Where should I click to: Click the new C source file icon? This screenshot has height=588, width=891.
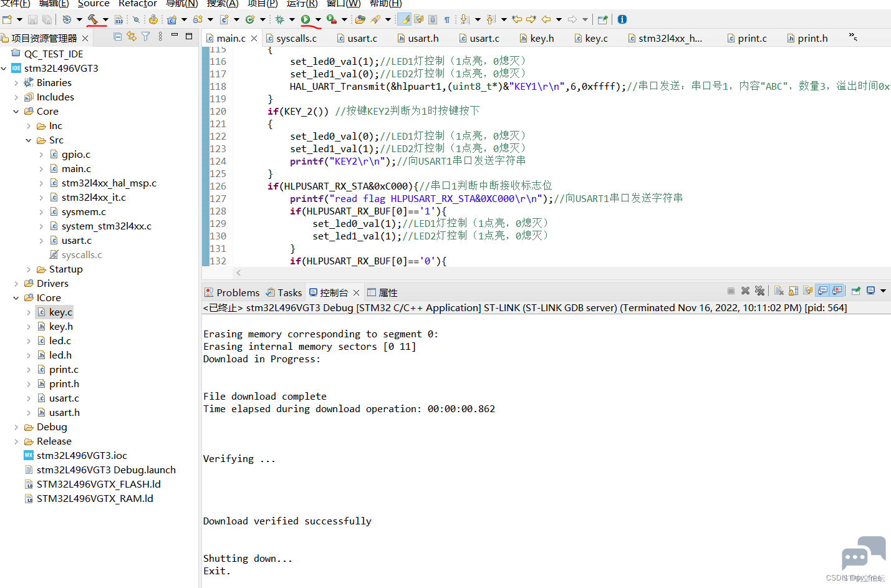pyautogui.click(x=224, y=19)
